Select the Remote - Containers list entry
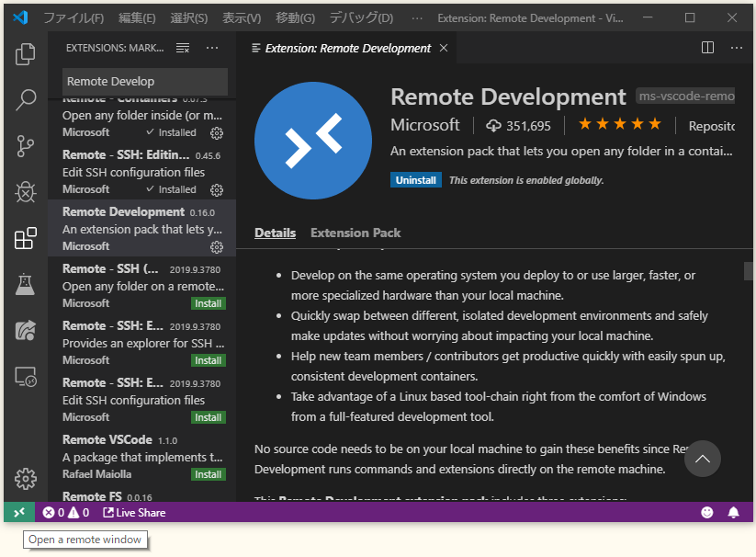This screenshot has width=756, height=557. point(141,120)
